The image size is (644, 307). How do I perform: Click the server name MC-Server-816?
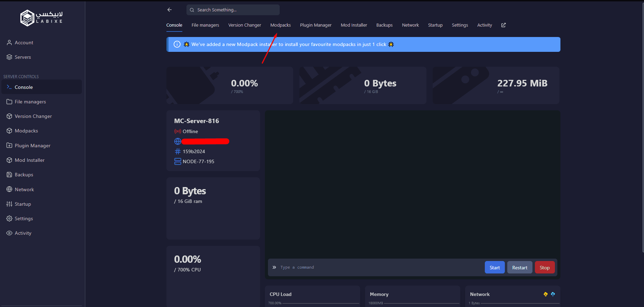tap(196, 121)
